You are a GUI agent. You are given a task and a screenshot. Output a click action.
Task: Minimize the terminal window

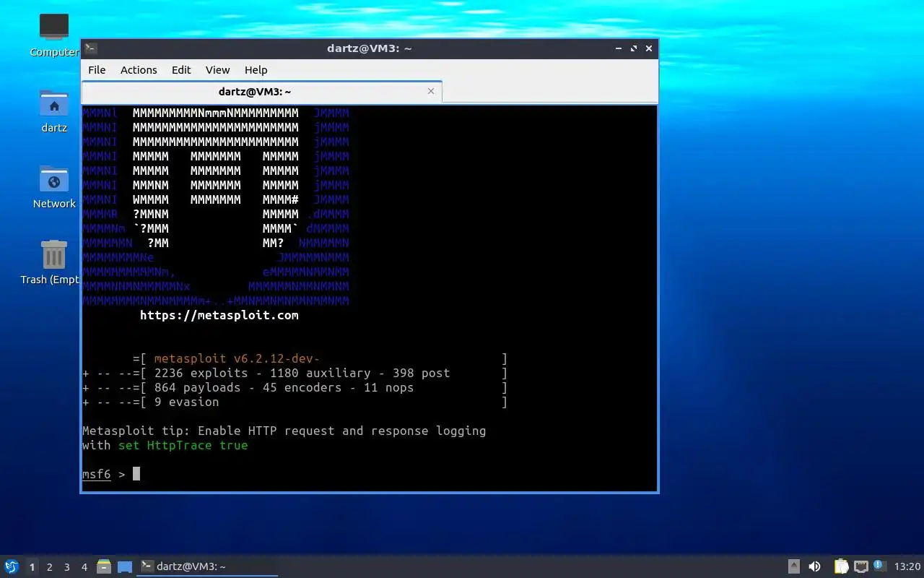[x=619, y=48]
